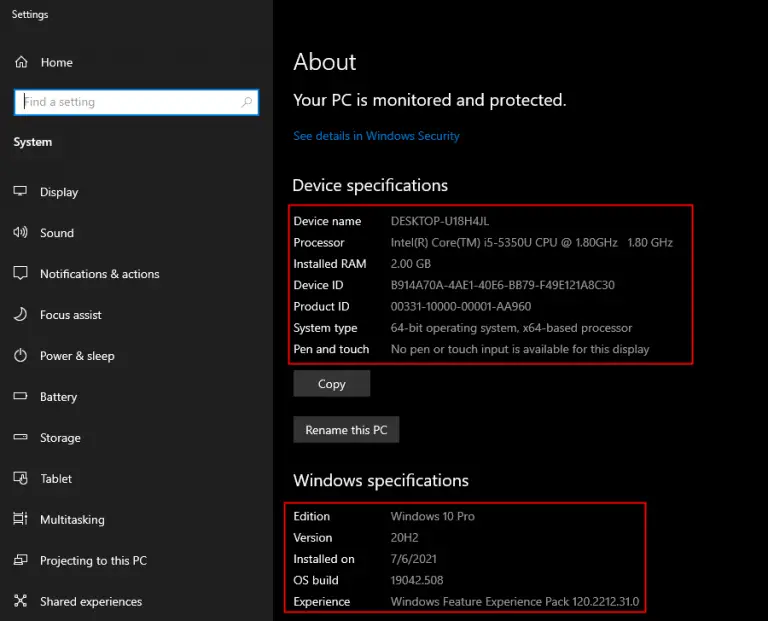Open the Storage drive icon
Screen dimensions: 768x621
pos(20,437)
